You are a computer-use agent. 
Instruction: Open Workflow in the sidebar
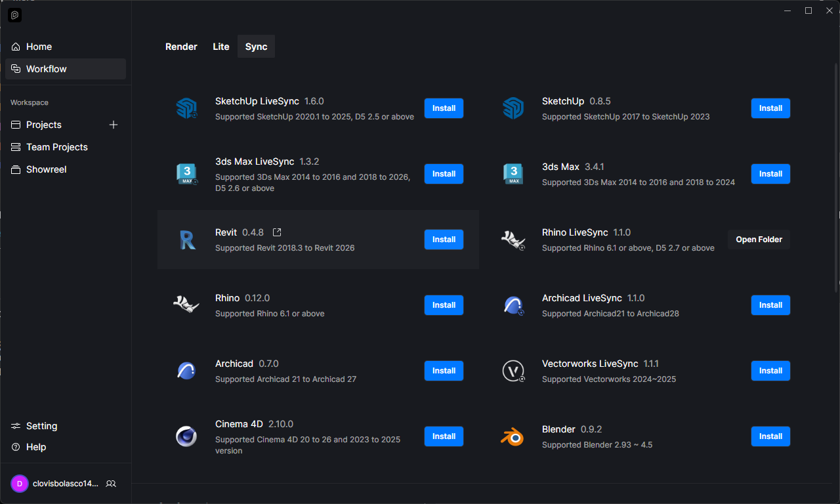pyautogui.click(x=66, y=69)
